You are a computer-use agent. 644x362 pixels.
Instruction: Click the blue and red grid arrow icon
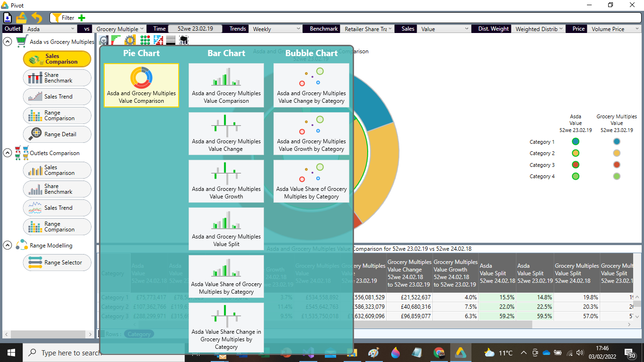click(x=158, y=41)
